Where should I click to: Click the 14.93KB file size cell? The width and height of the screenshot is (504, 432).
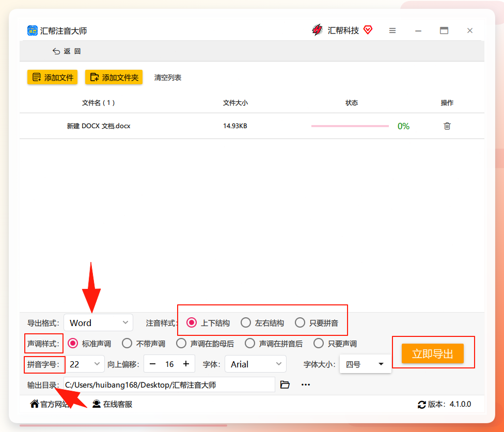click(235, 126)
